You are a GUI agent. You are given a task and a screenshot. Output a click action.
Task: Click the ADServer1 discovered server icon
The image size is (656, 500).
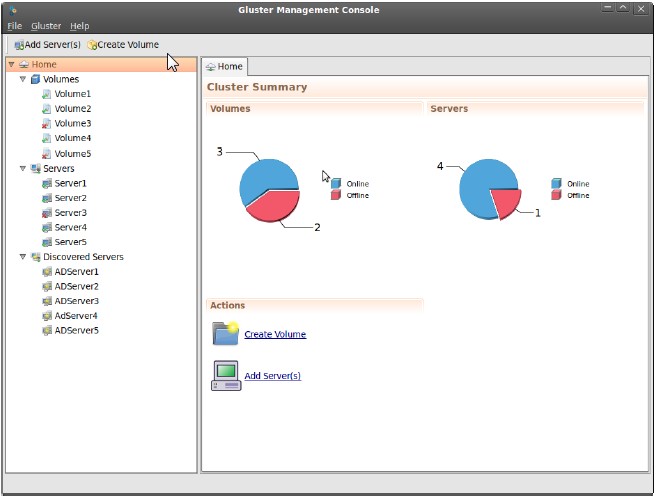point(46,272)
